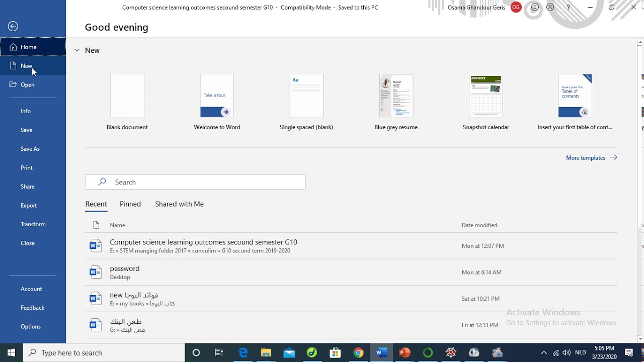Follow the More templates link
The image size is (644, 362).
coord(592,157)
